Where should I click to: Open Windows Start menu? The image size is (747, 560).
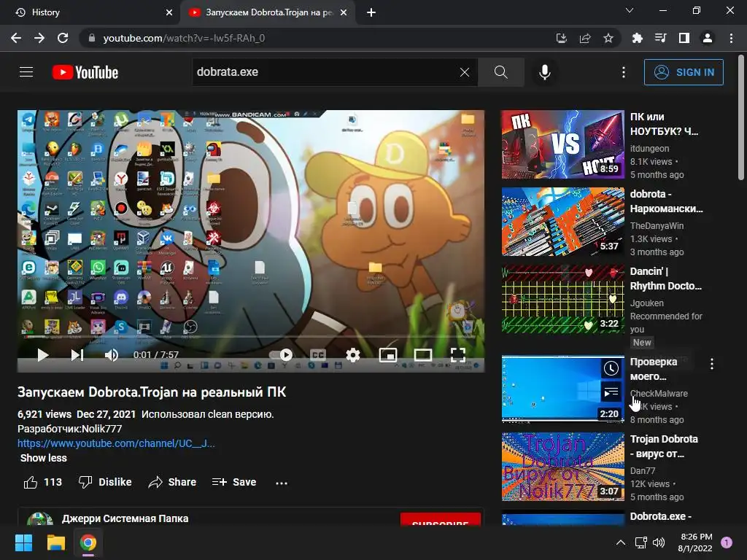coord(23,542)
